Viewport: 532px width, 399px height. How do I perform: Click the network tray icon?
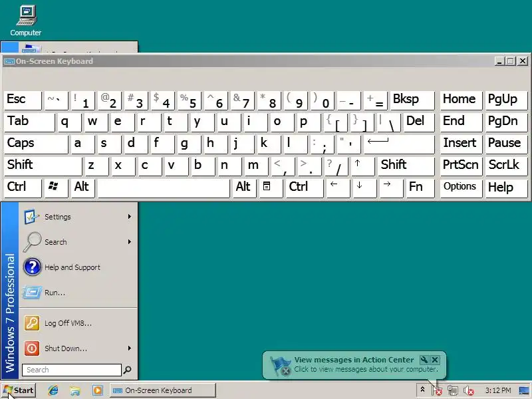click(453, 390)
